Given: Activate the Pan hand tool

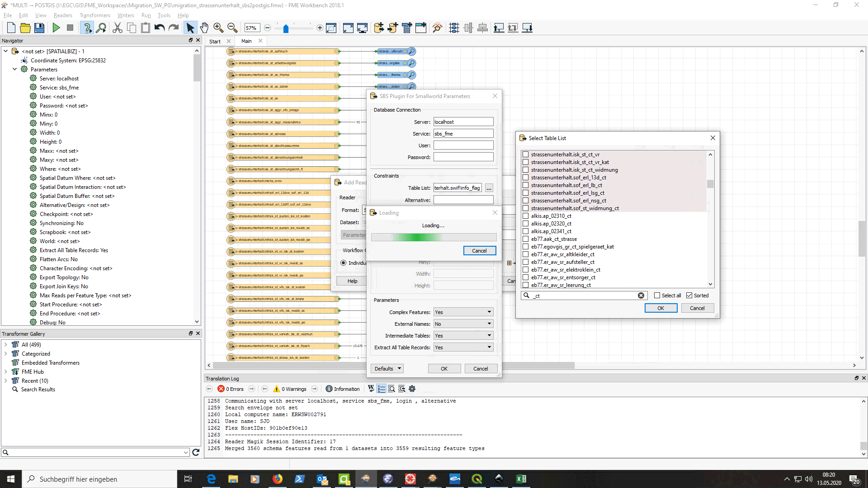Looking at the screenshot, I should (204, 28).
